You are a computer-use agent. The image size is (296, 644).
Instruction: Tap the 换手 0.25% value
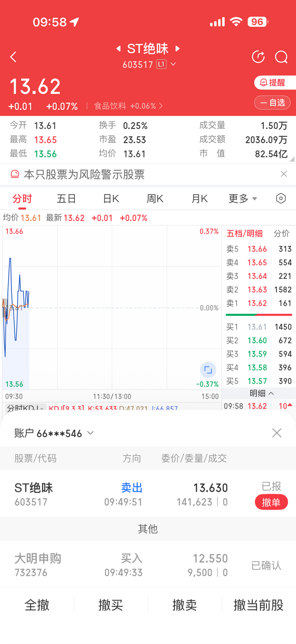click(x=135, y=126)
